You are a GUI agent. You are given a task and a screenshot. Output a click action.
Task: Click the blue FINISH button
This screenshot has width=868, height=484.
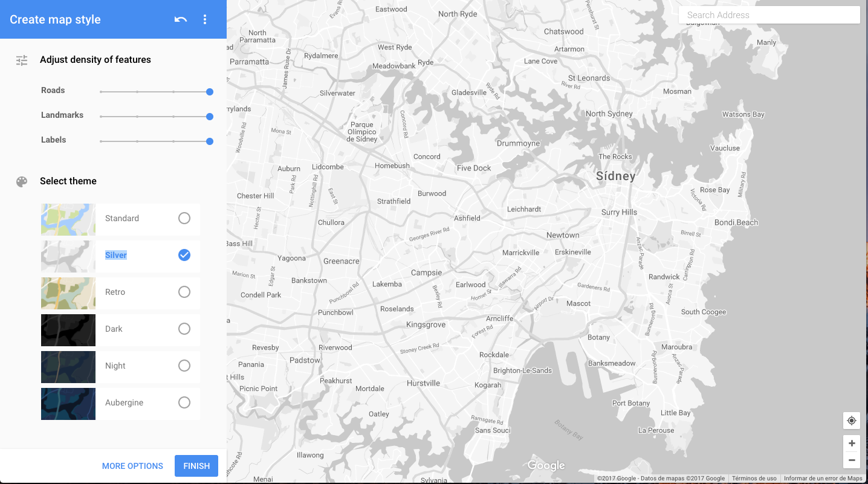click(x=196, y=466)
